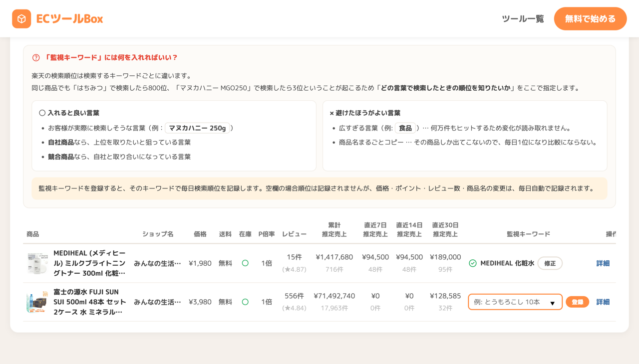Click the ¥71,492,740 cumulative sales cell

point(334,296)
